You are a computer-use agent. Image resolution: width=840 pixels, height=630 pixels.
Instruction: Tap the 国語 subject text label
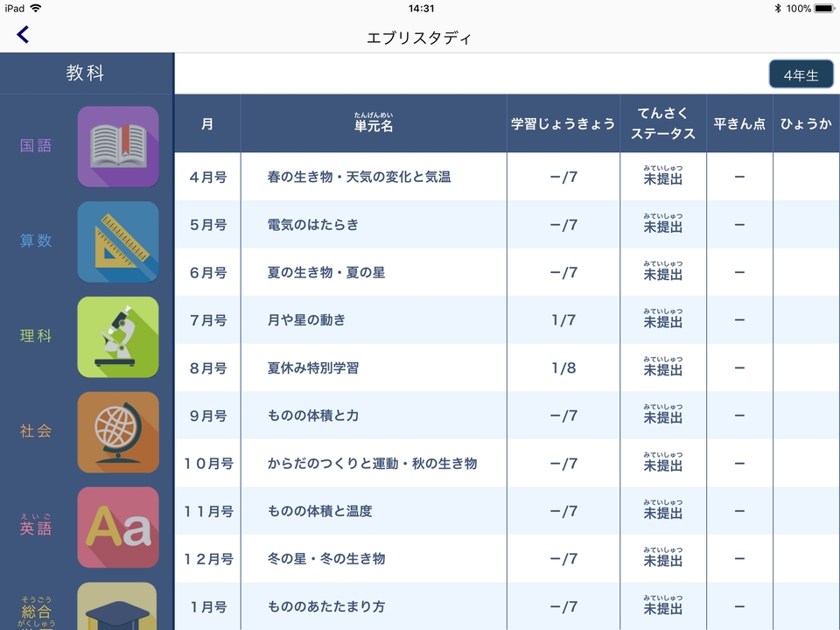pyautogui.click(x=36, y=146)
